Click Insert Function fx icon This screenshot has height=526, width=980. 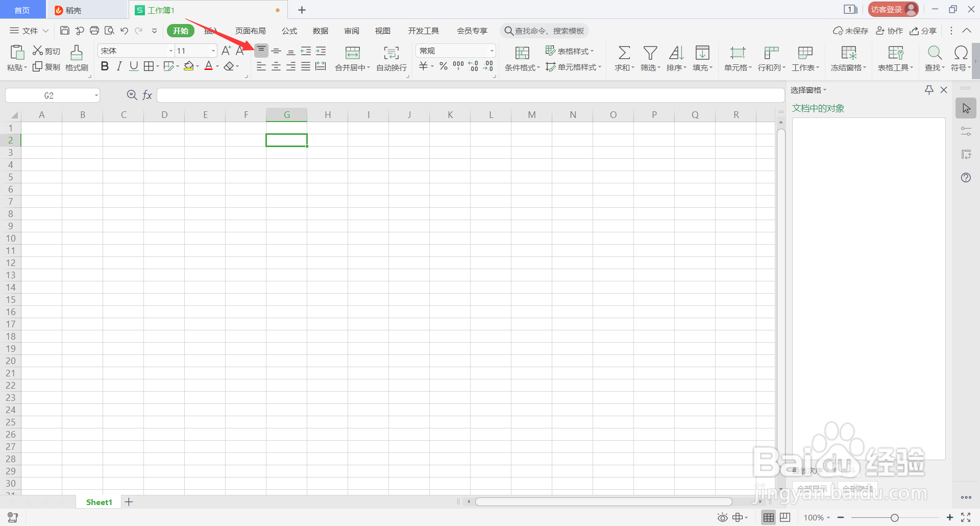click(x=147, y=95)
